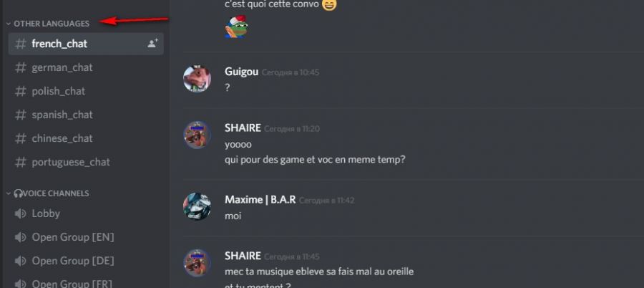This screenshot has height=288, width=644.
Task: Go to the portuguese_chat channel
Action: tap(86, 162)
